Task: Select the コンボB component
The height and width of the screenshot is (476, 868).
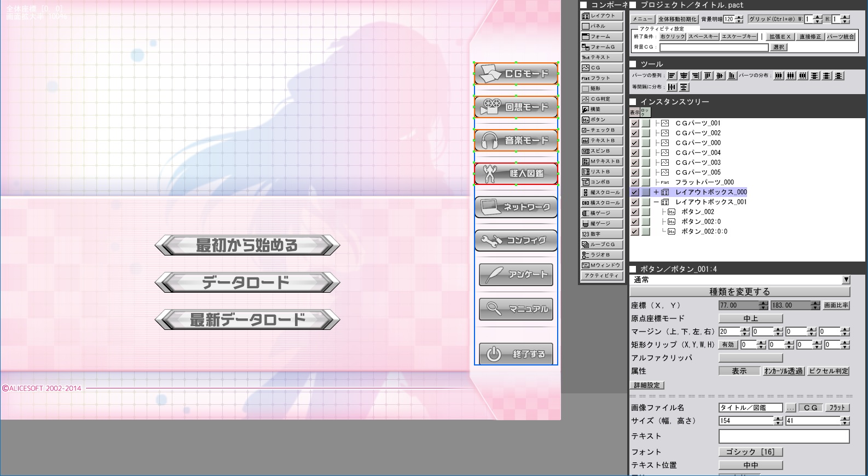Action: click(602, 182)
